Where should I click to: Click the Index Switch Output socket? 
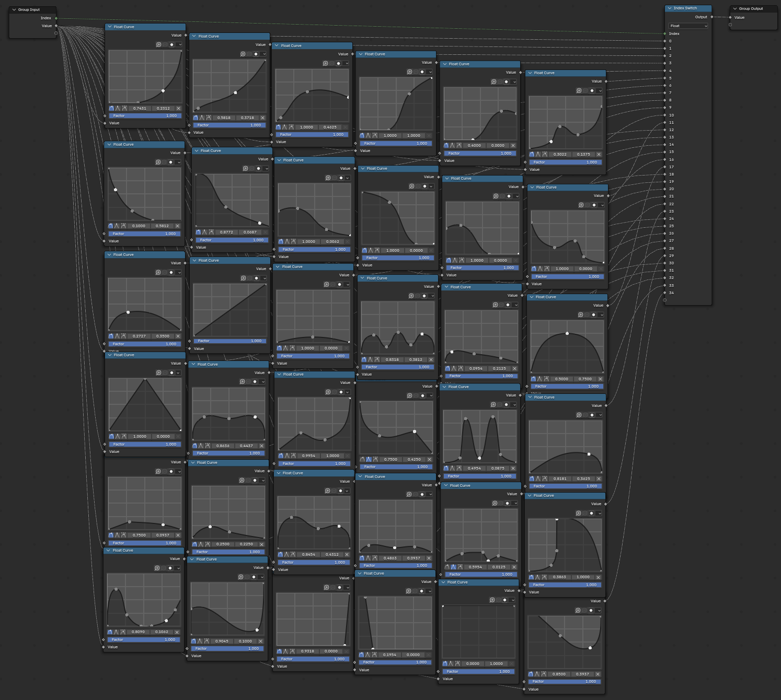click(x=711, y=17)
